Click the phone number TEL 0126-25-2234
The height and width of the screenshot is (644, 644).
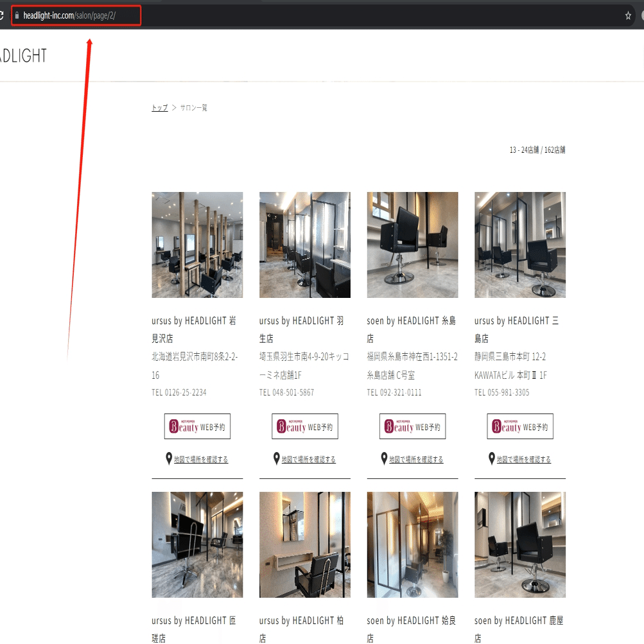[x=179, y=392]
